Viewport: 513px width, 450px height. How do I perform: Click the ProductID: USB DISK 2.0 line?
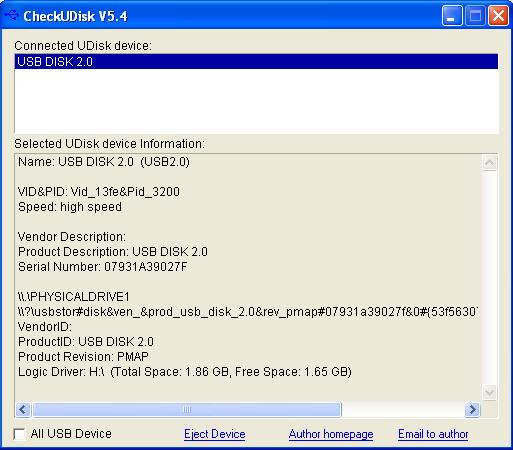coord(86,342)
